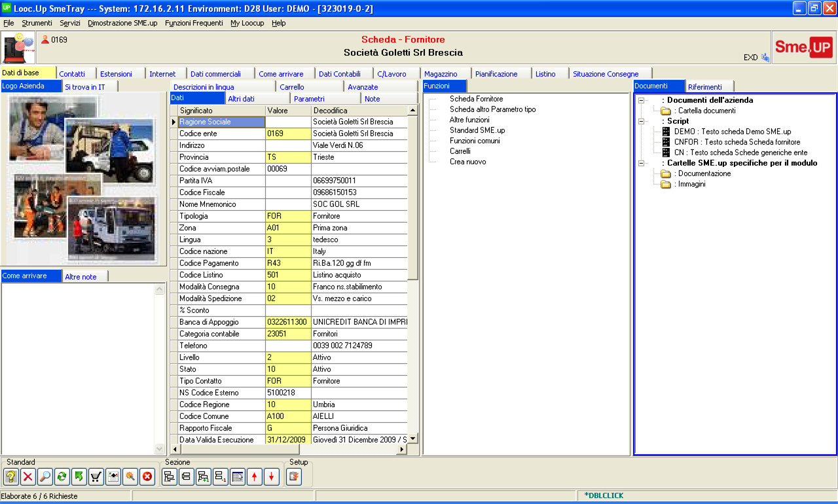Select Scheda Fornitore in Funzioni list
The image size is (838, 504).
point(476,99)
